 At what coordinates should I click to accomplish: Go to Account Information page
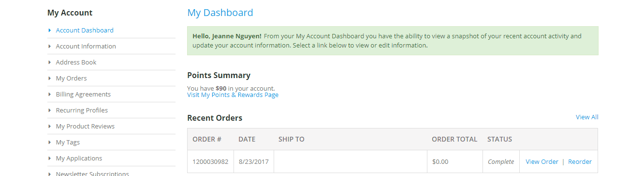[x=86, y=46]
